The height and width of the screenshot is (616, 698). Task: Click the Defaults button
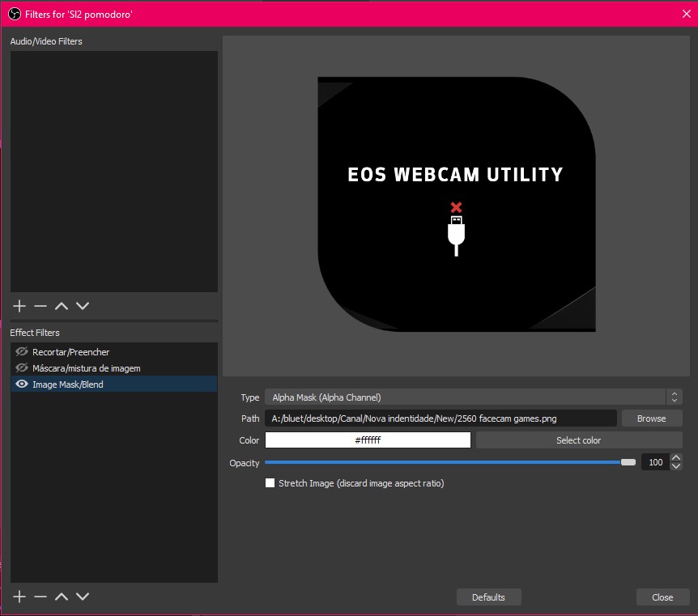pyautogui.click(x=488, y=597)
